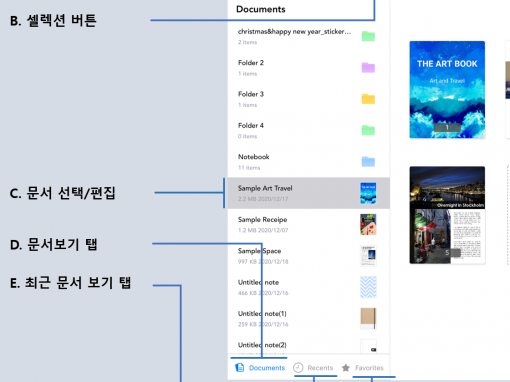Image resolution: width=510 pixels, height=382 pixels.
Task: Open the Sample Receipe document
Action: coord(309,224)
